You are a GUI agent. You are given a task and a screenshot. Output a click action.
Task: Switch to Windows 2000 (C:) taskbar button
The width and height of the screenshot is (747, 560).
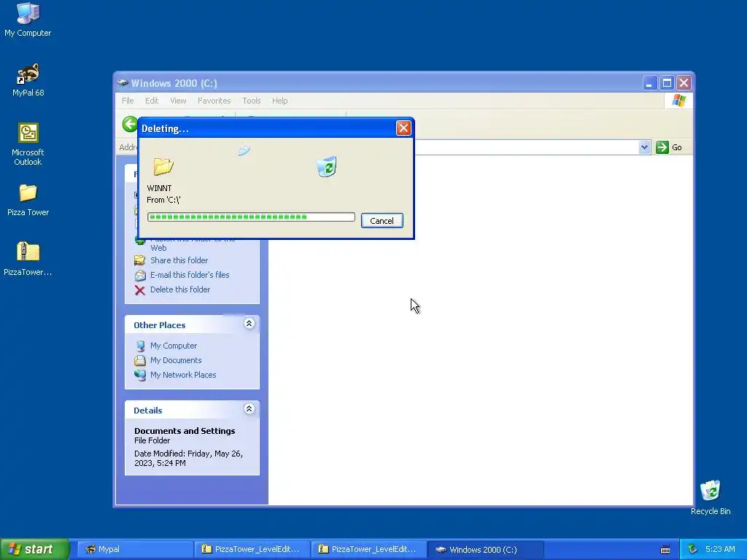(485, 549)
